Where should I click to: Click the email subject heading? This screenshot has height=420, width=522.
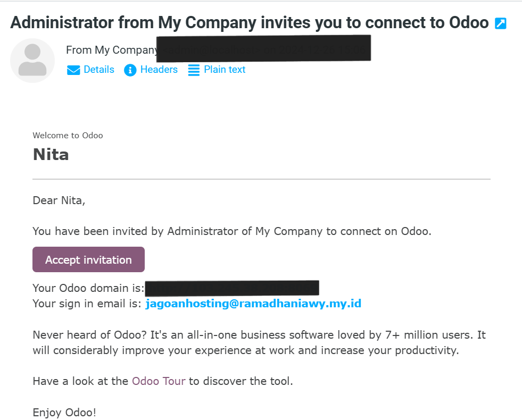click(249, 22)
